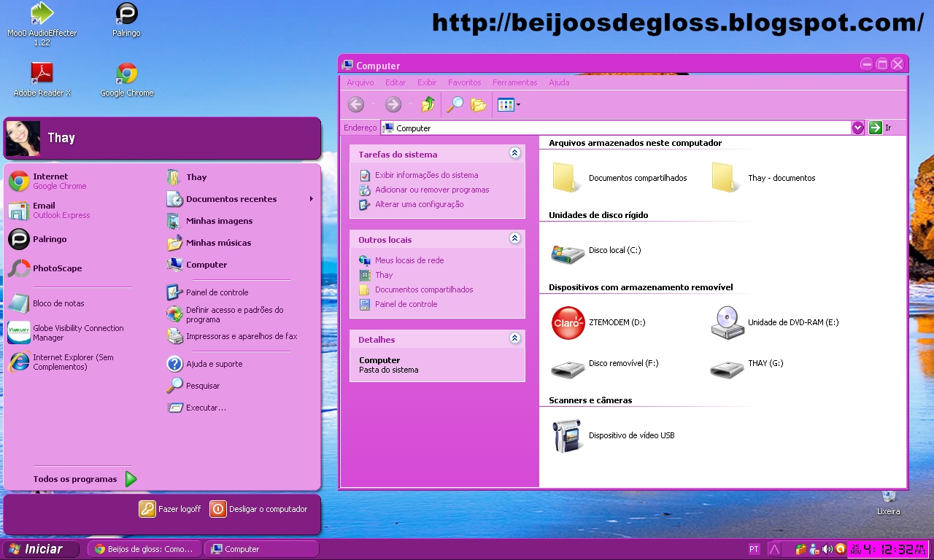Select the Search magnifier toolbar icon
Viewport: 934px width, 560px height.
(455, 104)
